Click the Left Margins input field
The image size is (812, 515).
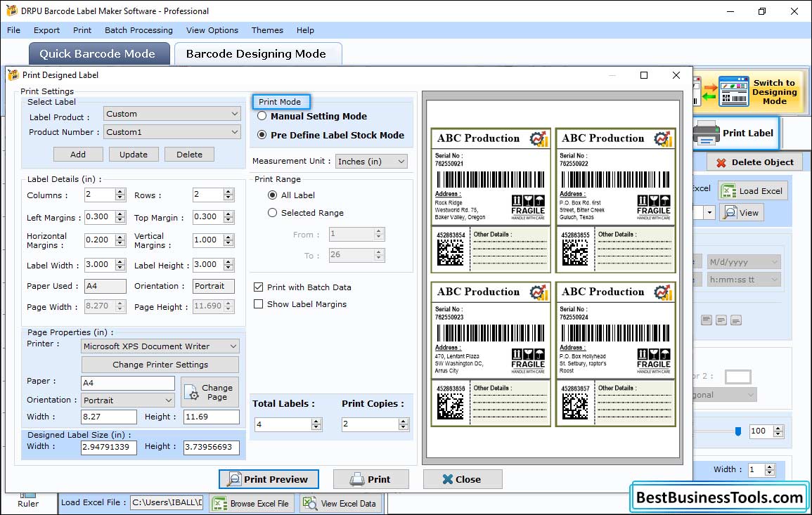point(100,217)
